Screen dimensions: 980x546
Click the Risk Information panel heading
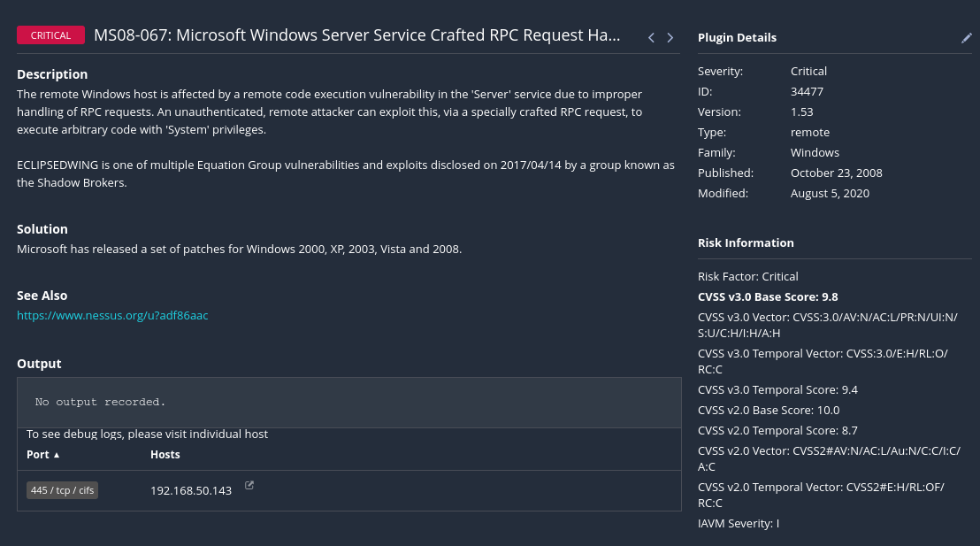click(746, 242)
